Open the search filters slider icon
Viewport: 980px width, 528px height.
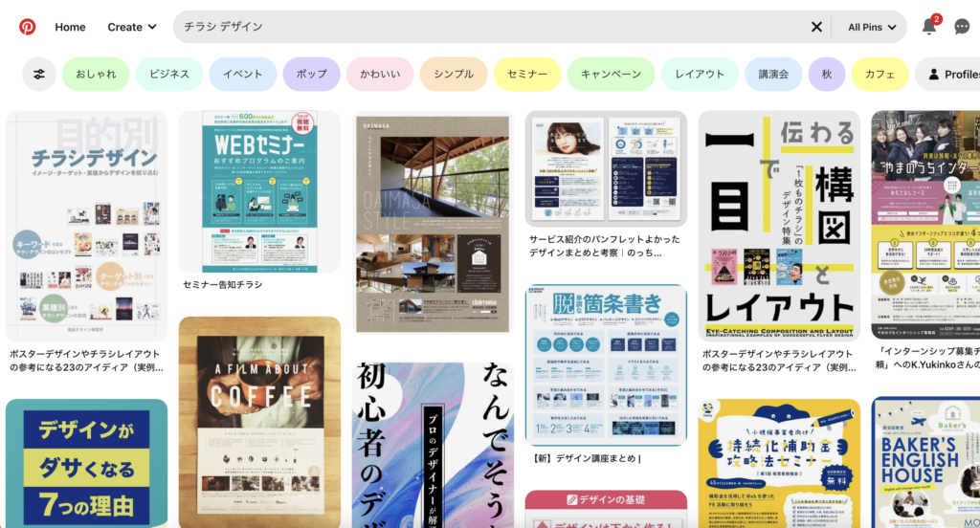38,74
